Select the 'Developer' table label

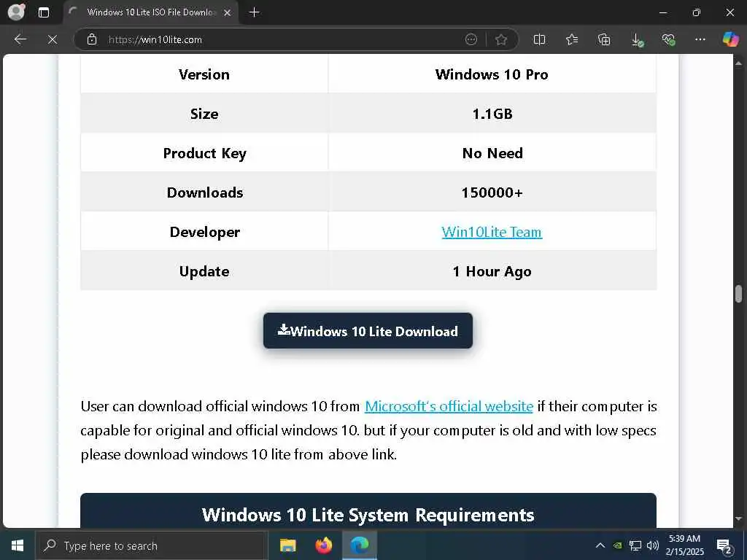(205, 232)
